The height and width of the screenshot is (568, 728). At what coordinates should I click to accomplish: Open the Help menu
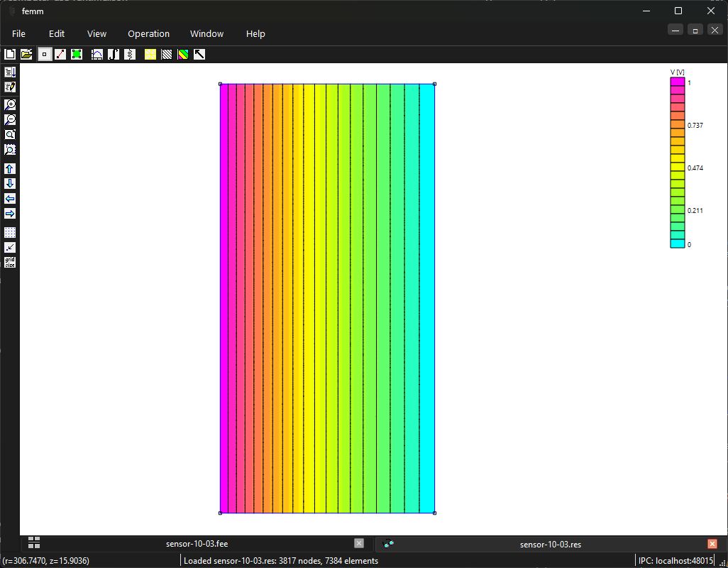255,33
